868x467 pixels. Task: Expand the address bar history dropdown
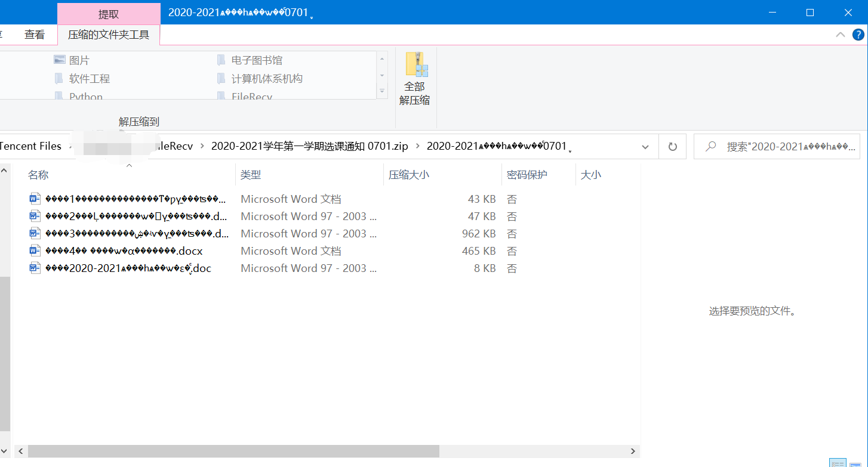(645, 146)
